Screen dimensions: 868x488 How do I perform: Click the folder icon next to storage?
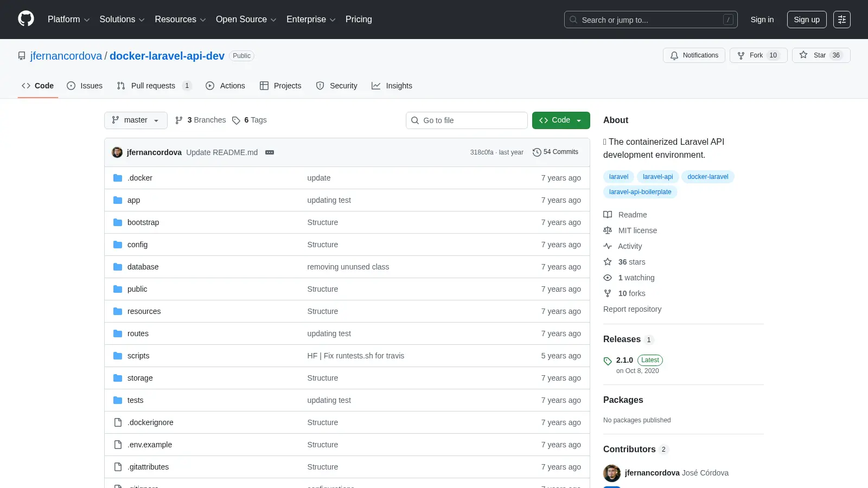[118, 378]
